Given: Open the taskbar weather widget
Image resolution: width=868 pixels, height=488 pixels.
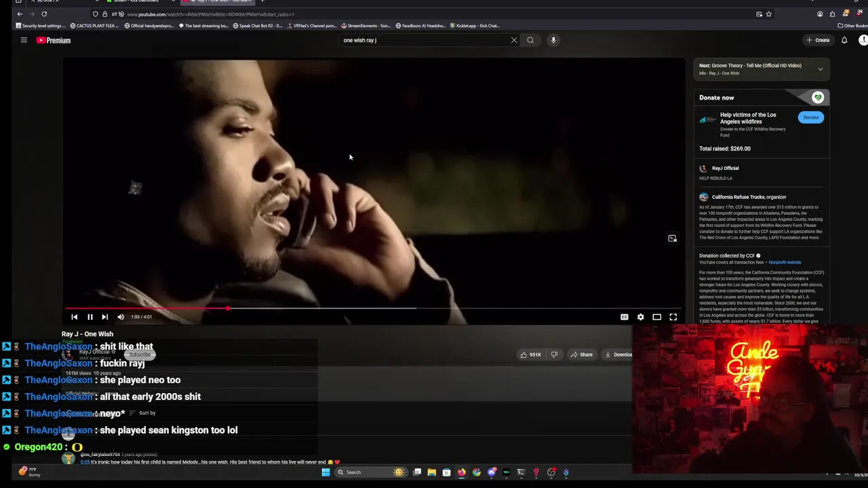Looking at the screenshot, I should [28, 472].
